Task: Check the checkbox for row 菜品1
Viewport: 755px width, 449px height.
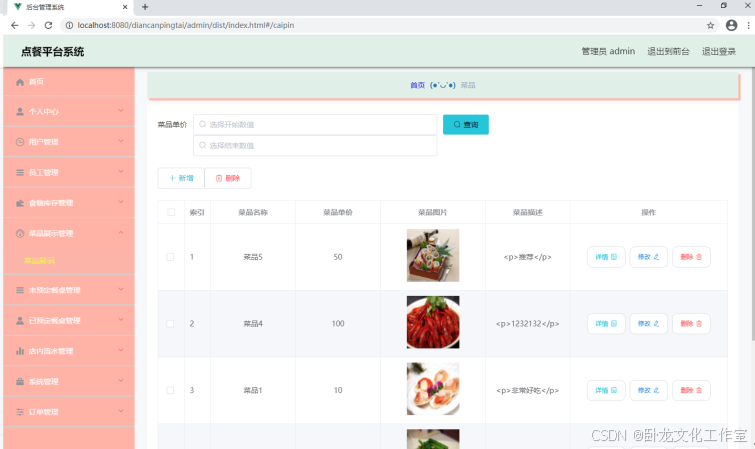Action: 170,390
